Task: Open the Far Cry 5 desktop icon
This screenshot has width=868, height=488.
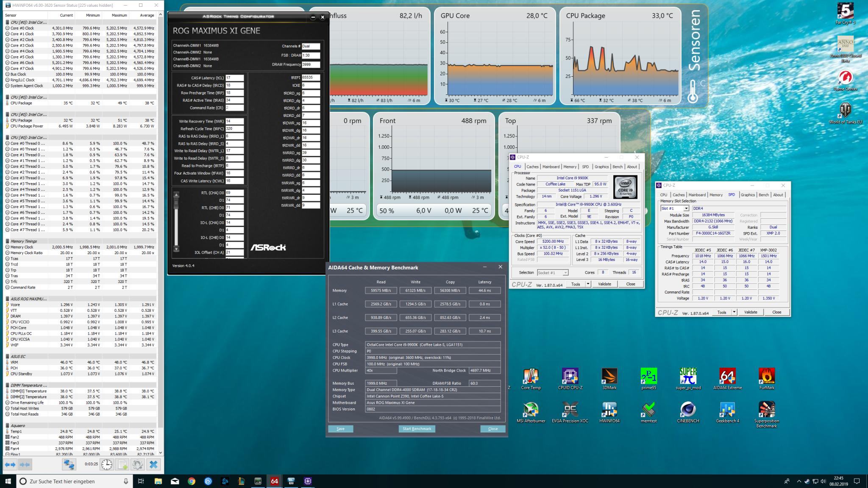Action: [845, 14]
